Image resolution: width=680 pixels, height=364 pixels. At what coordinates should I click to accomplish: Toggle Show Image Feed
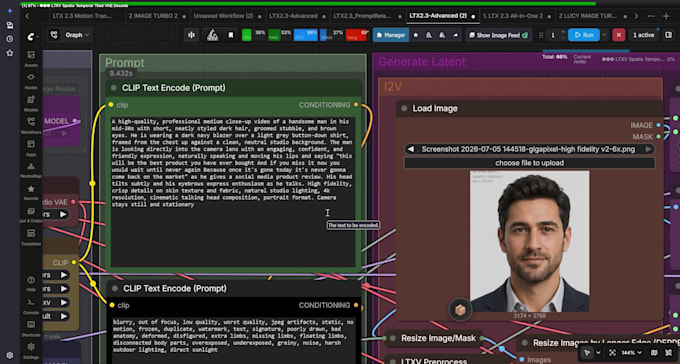click(498, 35)
